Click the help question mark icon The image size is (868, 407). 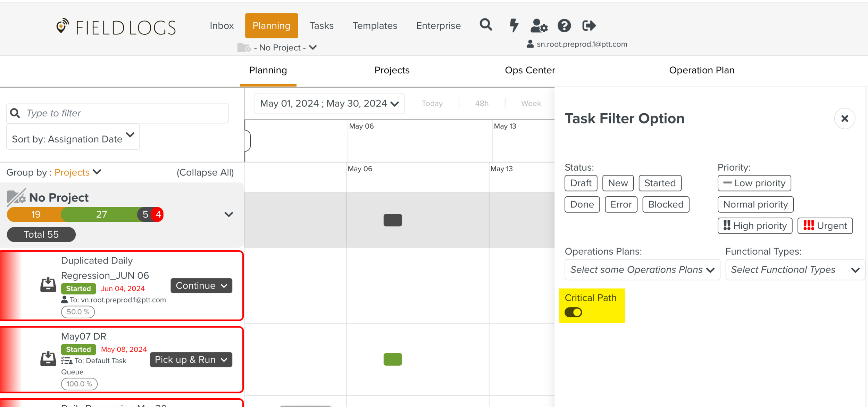[564, 25]
